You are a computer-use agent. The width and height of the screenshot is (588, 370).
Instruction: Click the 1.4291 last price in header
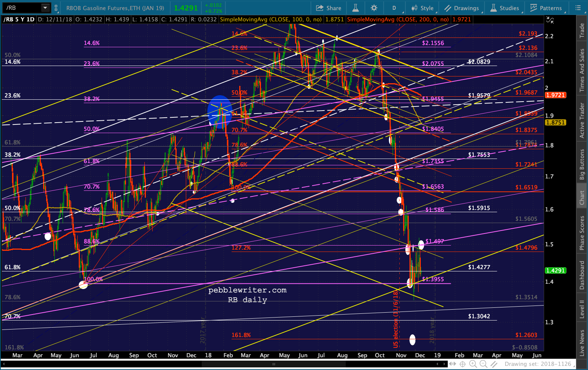pyautogui.click(x=186, y=8)
